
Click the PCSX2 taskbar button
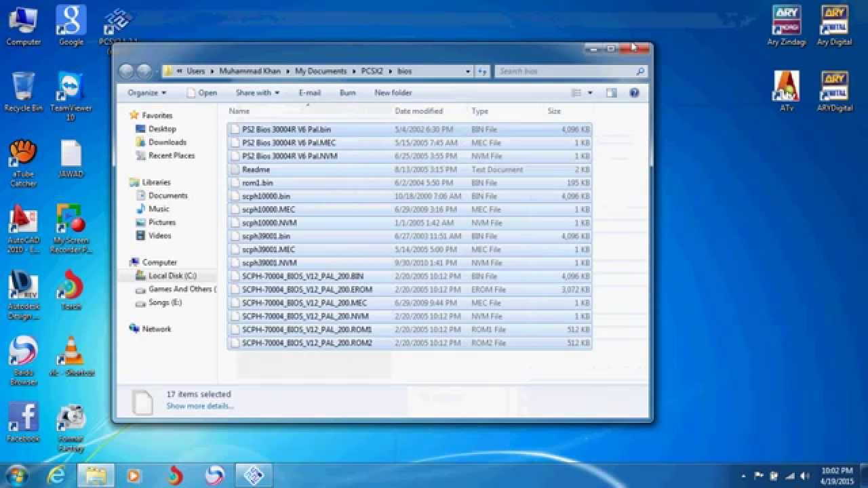(x=254, y=476)
